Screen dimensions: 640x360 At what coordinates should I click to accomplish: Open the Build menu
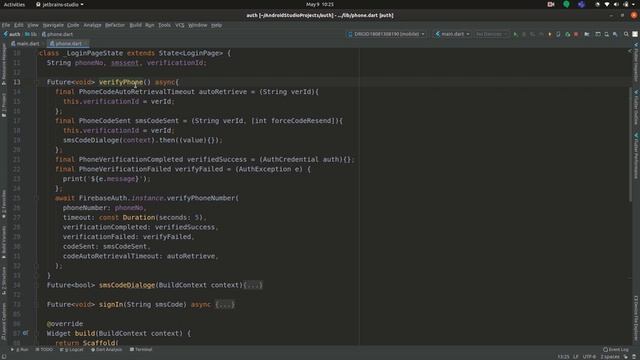[x=136, y=25]
